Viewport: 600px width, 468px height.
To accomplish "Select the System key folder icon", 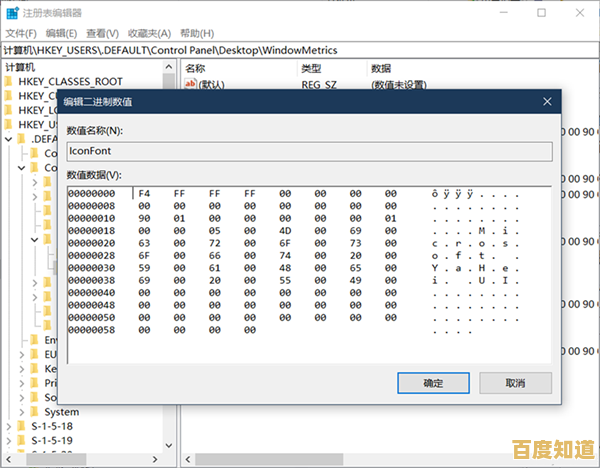I will (x=35, y=411).
